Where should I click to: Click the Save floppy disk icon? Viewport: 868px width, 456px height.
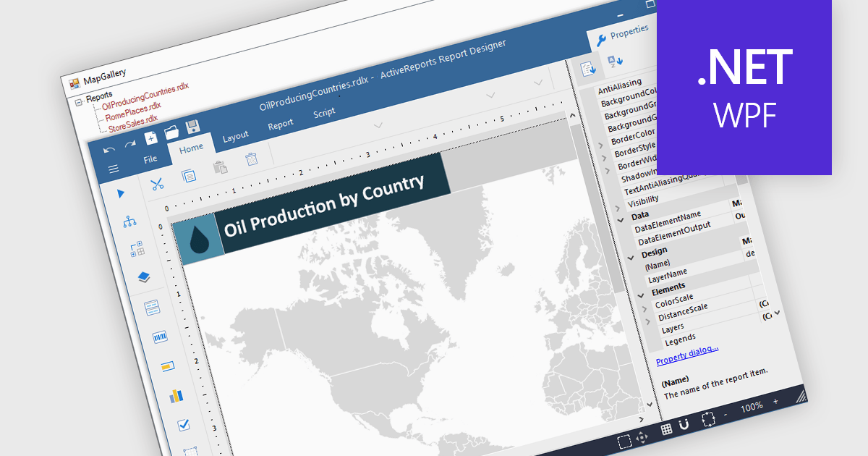tap(193, 128)
